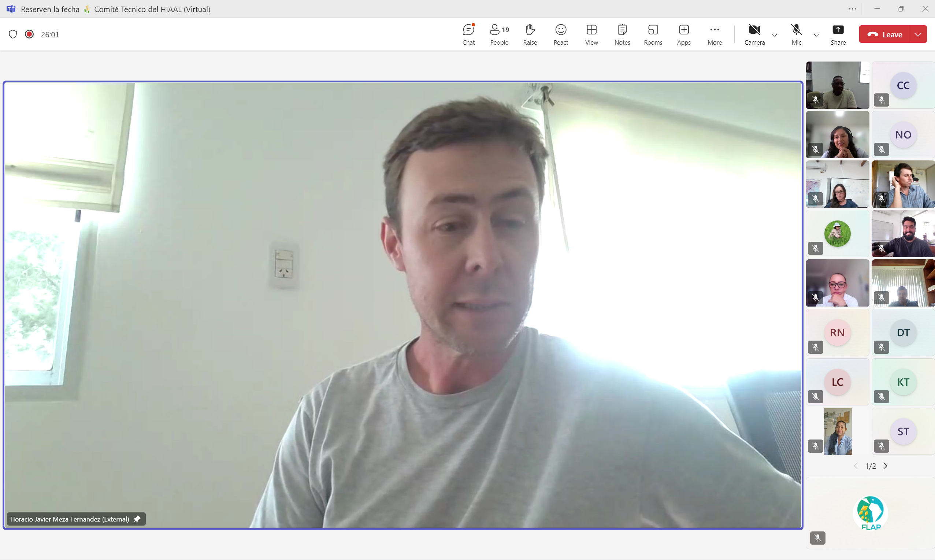Leave the meeting

[x=884, y=34]
